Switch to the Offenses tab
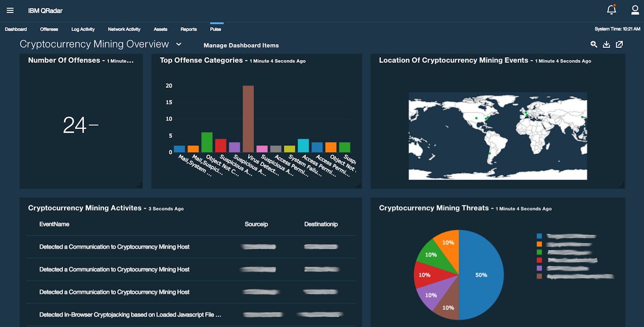The width and height of the screenshot is (644, 327). click(x=49, y=29)
